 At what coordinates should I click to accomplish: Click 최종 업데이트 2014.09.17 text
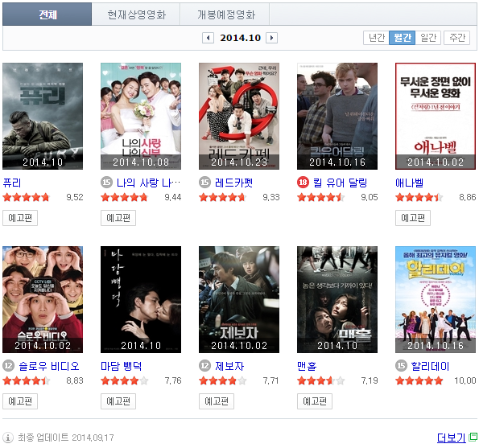[66, 438]
